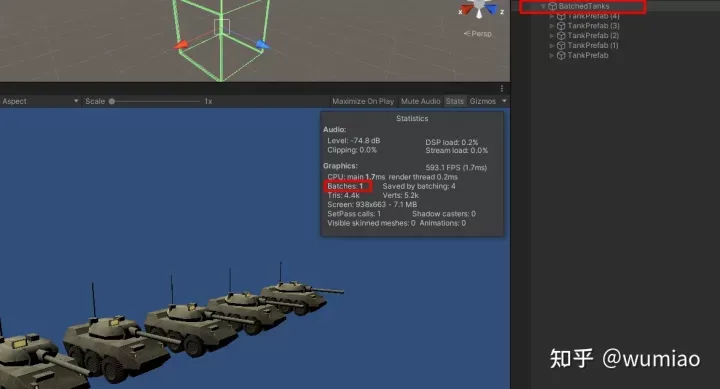The image size is (720, 389).
Task: Click the blue arrow handle of the move gizmo
Action: pyautogui.click(x=262, y=45)
